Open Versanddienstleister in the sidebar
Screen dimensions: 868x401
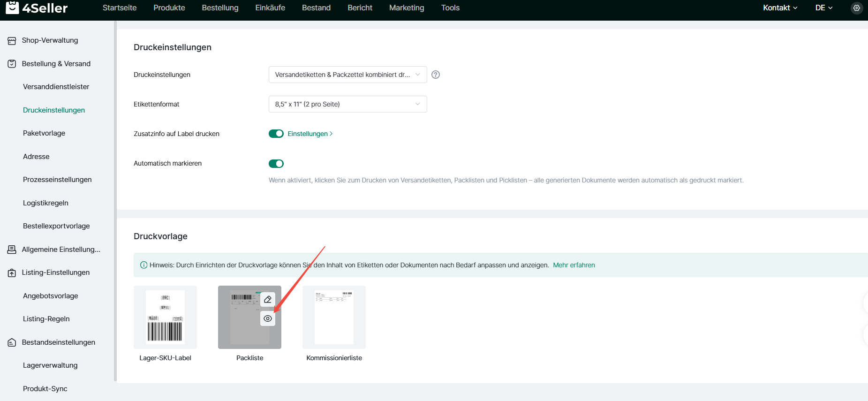pyautogui.click(x=56, y=87)
